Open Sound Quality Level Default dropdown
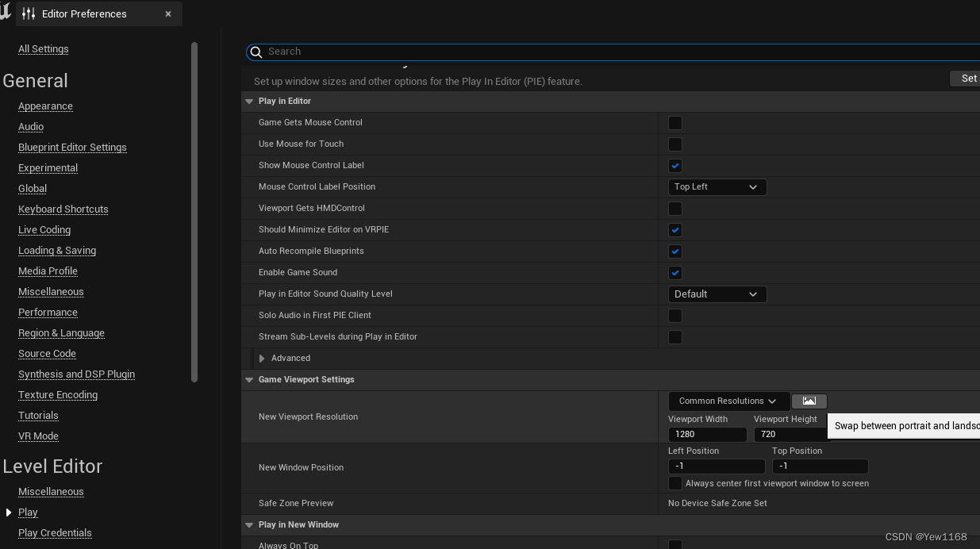This screenshot has width=980, height=549. coord(717,294)
